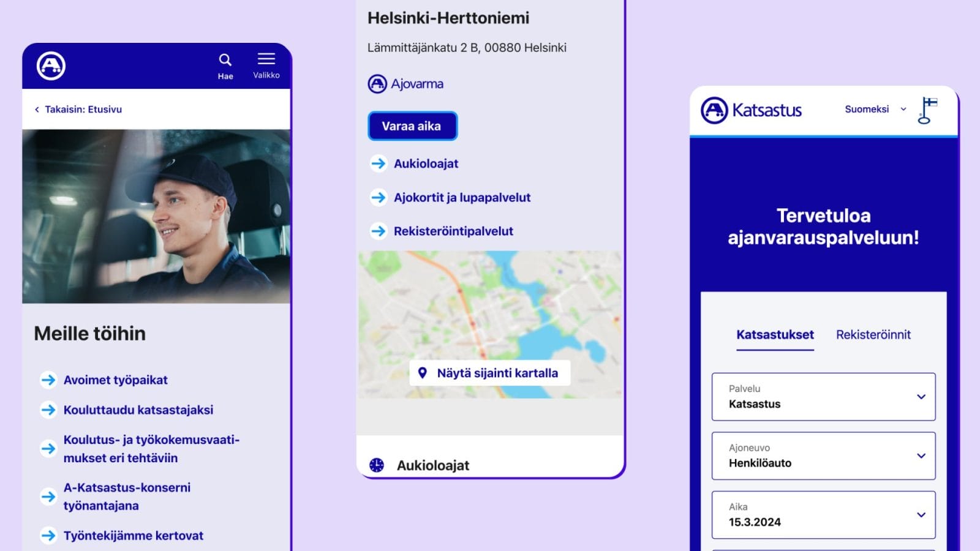Viewport: 980px width, 551px height.
Task: Click the search icon labeled Hae
Action: pyautogui.click(x=225, y=59)
